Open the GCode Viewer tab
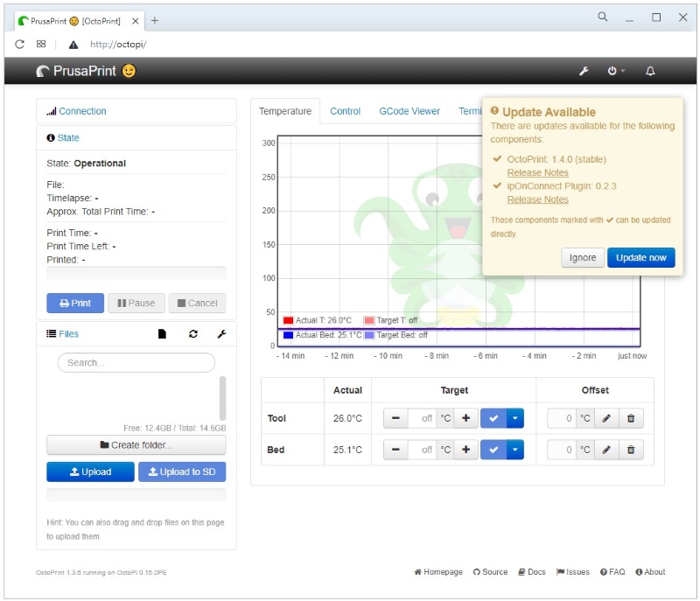The image size is (700, 601). pos(409,111)
